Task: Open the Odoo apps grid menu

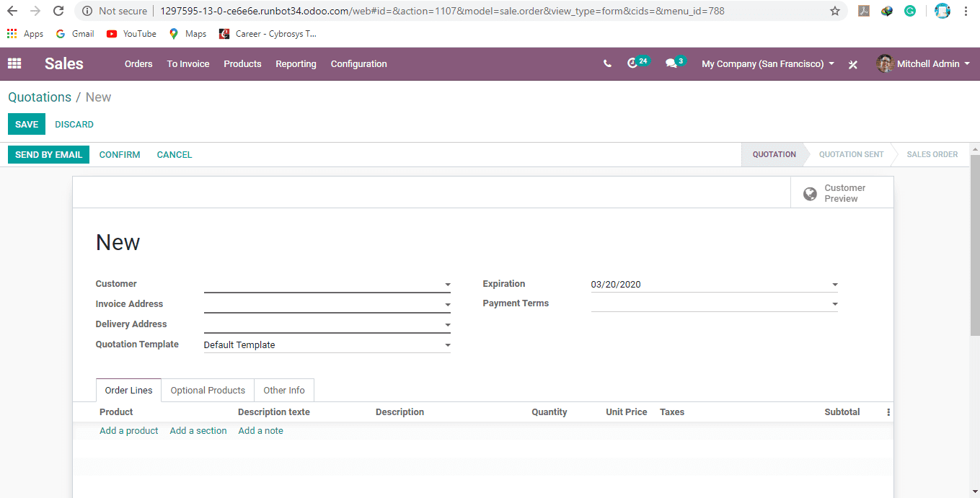Action: [14, 63]
